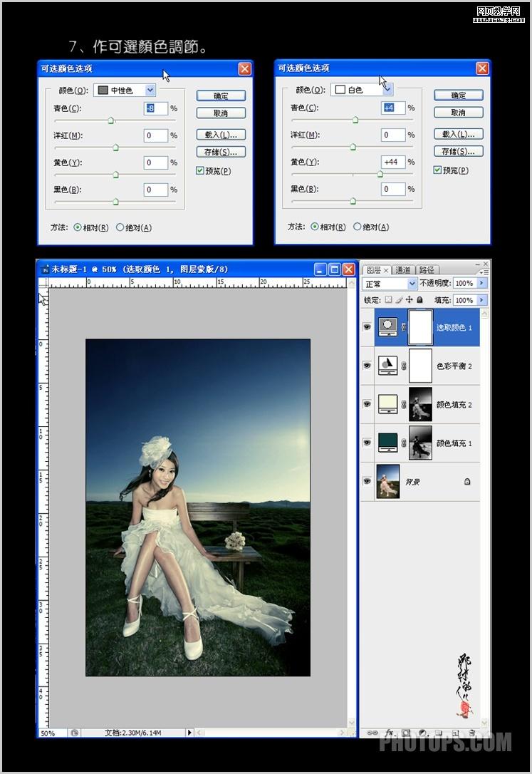
Task: Click 确定 in left dialog
Action: click(x=221, y=96)
